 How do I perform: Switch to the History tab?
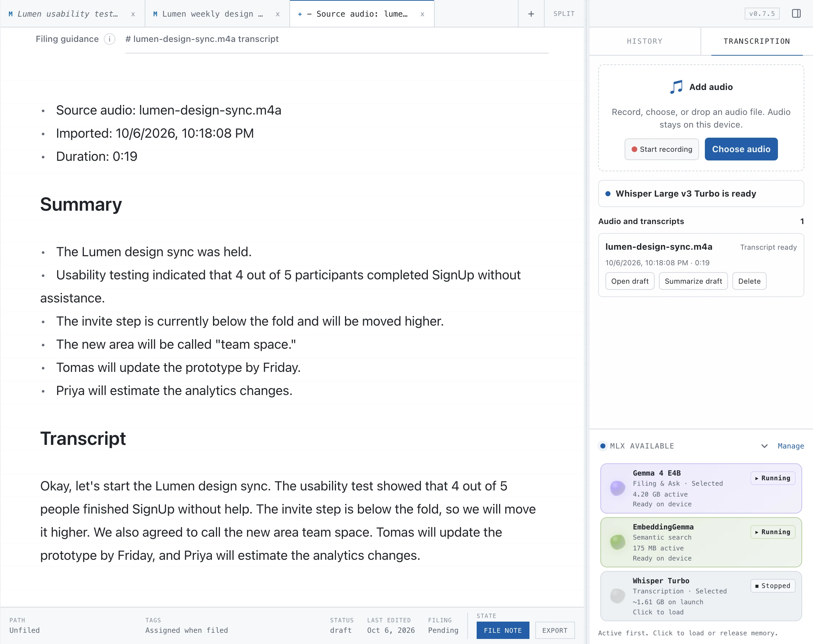[x=644, y=41]
